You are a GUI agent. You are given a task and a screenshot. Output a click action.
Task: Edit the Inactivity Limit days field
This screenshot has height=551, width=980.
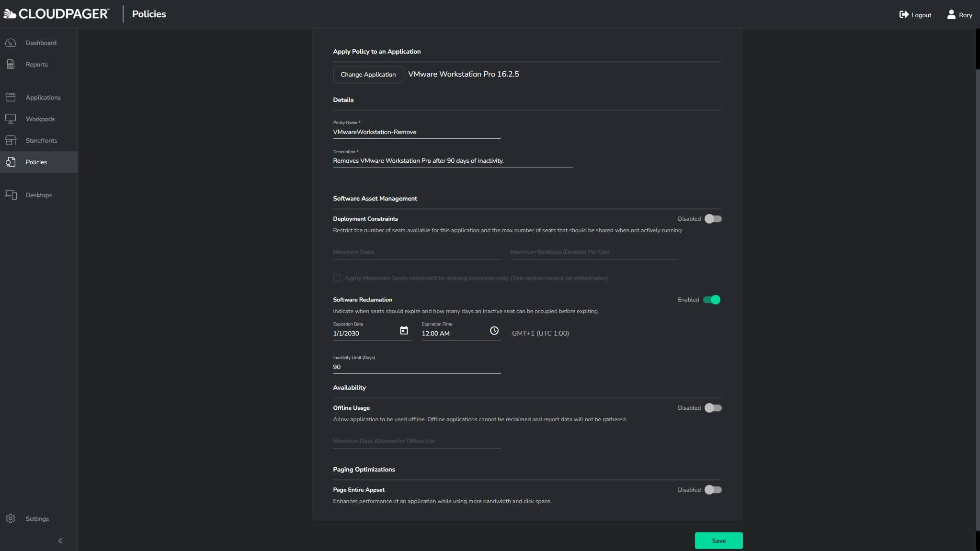(x=417, y=367)
